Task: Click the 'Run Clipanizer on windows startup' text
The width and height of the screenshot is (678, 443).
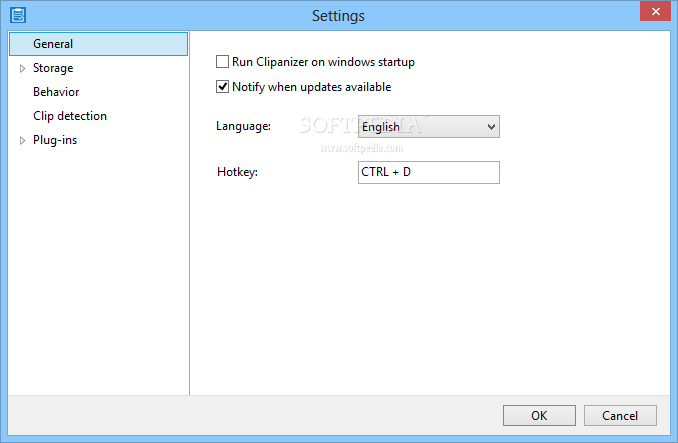Action: click(323, 62)
